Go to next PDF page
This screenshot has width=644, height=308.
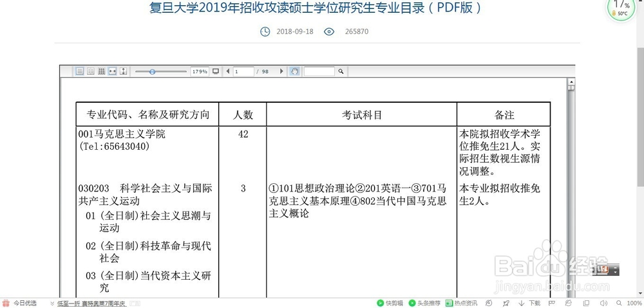281,71
